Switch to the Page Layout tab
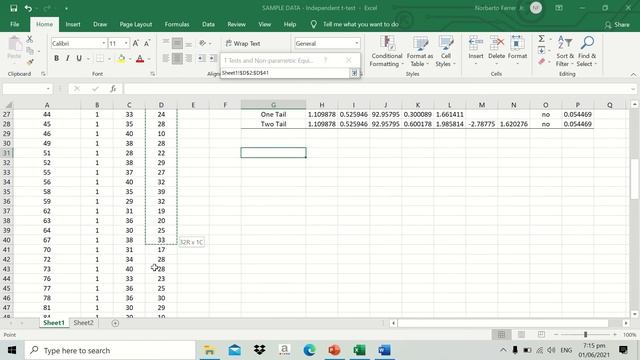640x360 pixels. pos(136,24)
